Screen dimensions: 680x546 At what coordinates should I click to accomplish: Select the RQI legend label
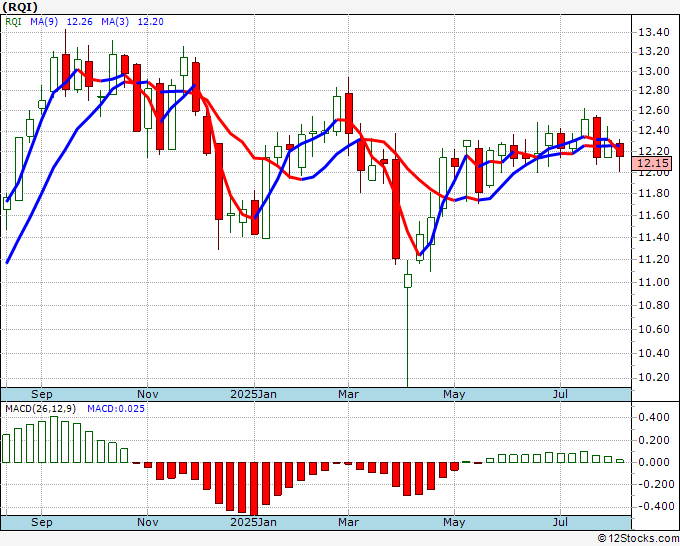[13, 22]
